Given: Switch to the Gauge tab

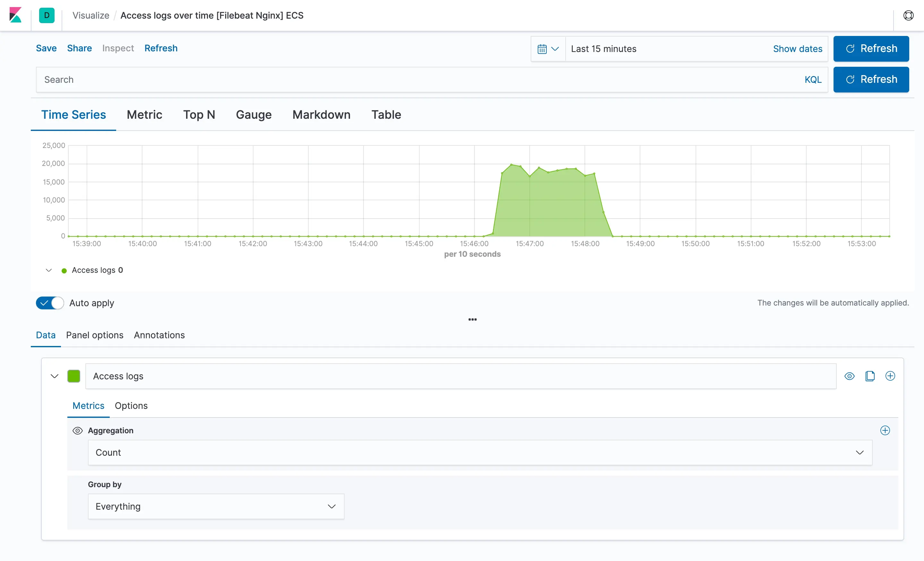Looking at the screenshot, I should (253, 115).
